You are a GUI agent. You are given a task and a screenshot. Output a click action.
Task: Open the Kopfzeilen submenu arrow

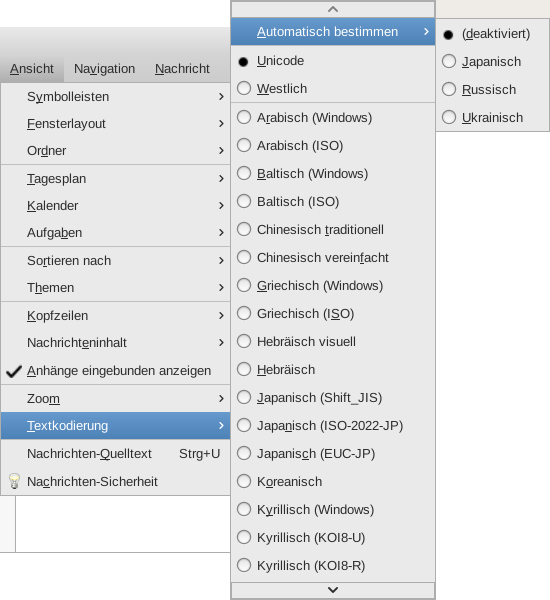pos(221,316)
